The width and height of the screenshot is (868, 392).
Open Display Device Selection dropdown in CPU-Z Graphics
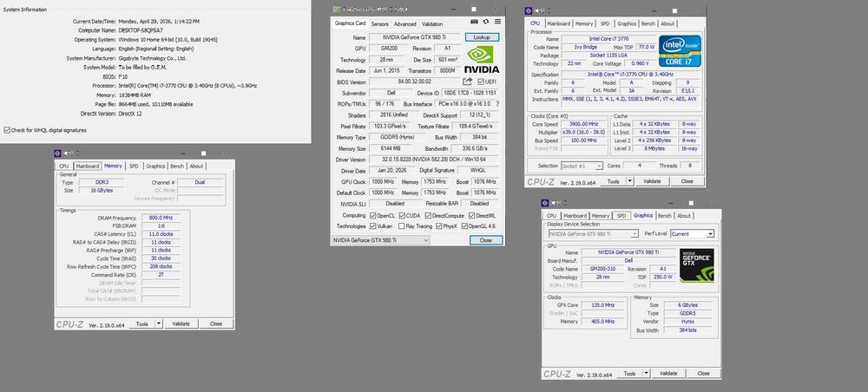[592, 234]
